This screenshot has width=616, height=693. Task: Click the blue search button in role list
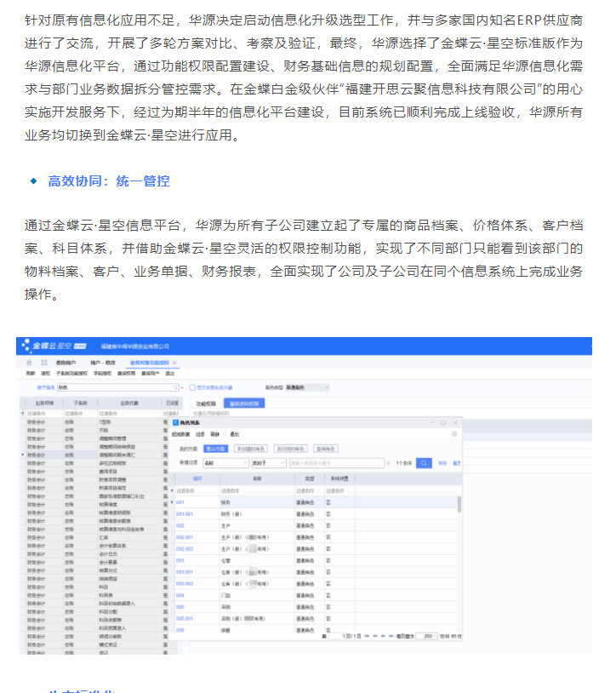coord(424,463)
